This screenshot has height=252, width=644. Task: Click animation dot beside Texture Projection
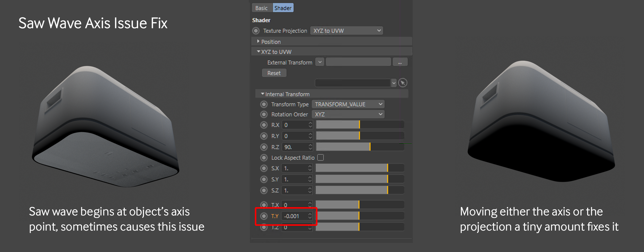click(x=256, y=31)
